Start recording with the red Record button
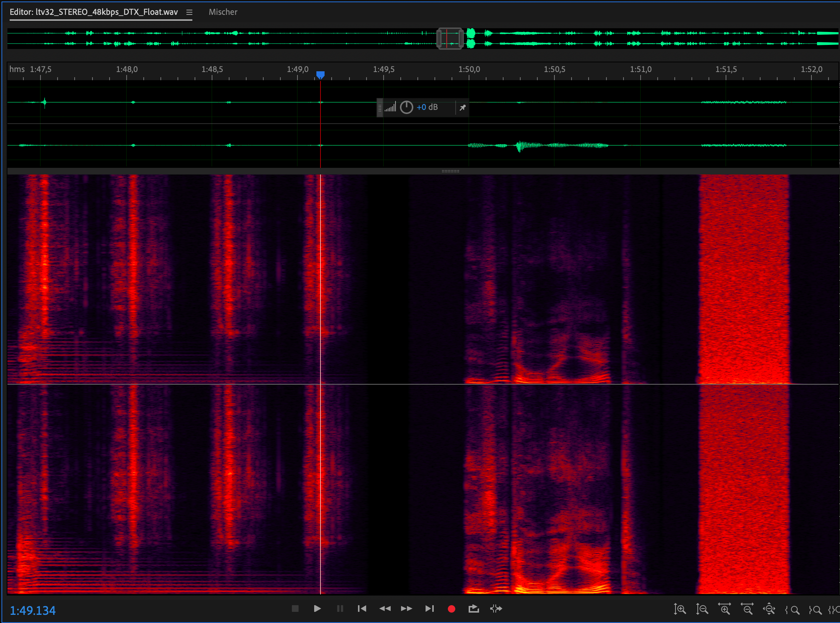 pos(451,609)
